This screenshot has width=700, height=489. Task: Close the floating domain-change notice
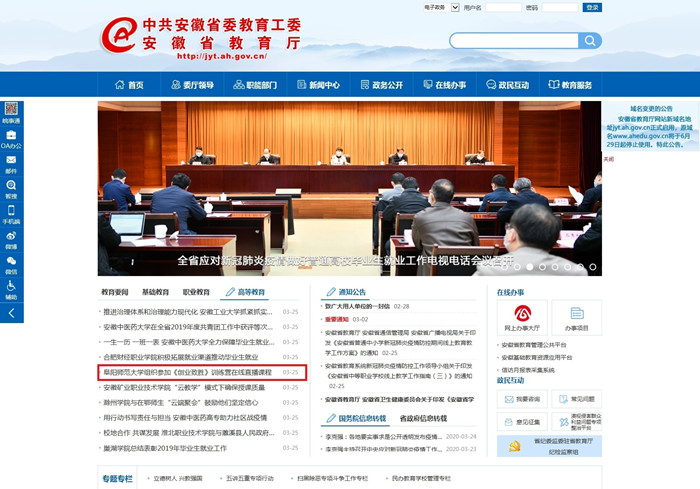pos(609,159)
